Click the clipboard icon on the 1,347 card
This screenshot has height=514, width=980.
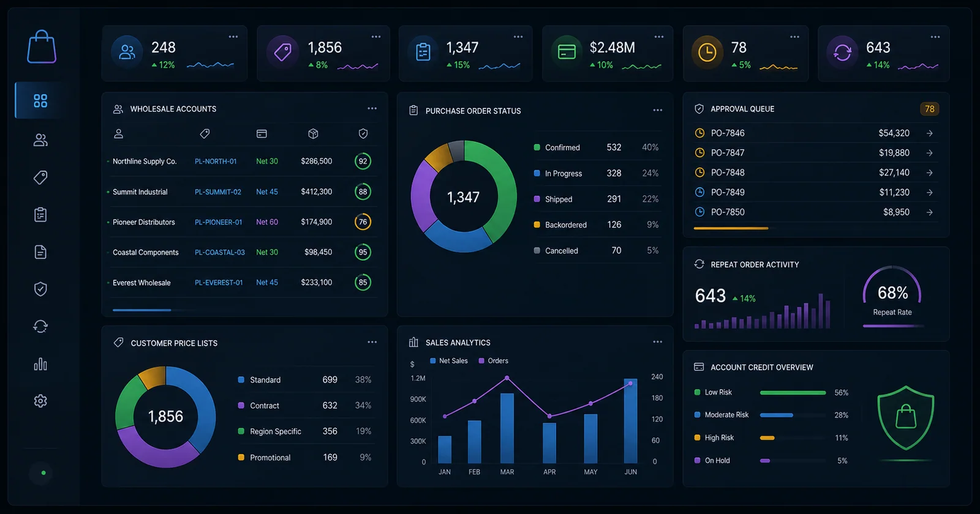click(423, 53)
